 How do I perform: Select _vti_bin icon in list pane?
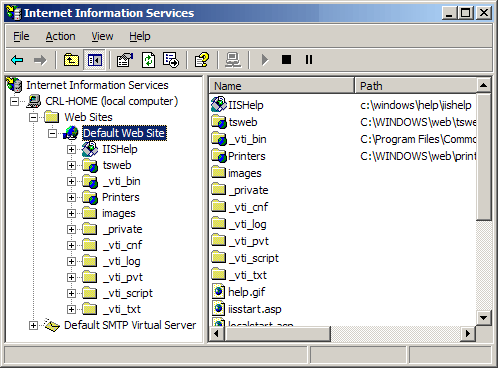tap(219, 139)
